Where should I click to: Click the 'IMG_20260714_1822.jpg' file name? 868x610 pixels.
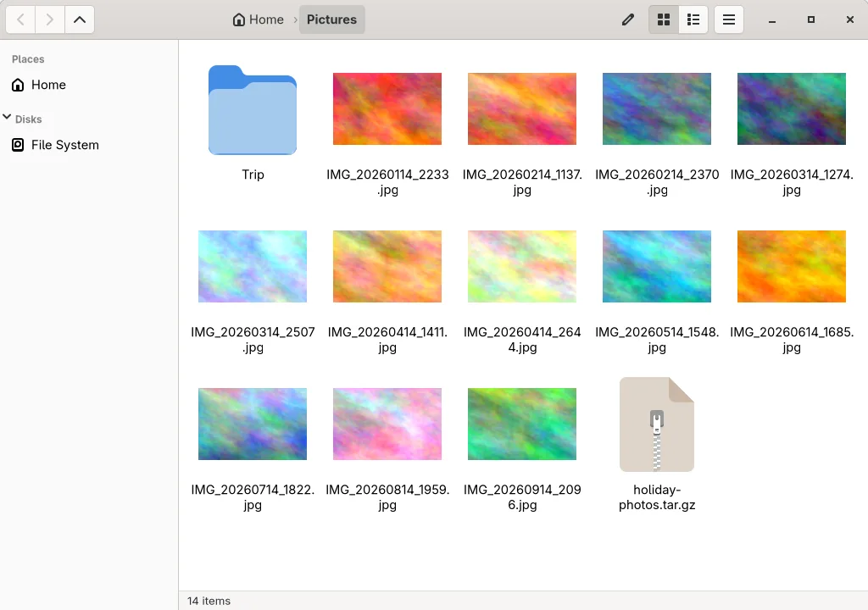(x=253, y=497)
